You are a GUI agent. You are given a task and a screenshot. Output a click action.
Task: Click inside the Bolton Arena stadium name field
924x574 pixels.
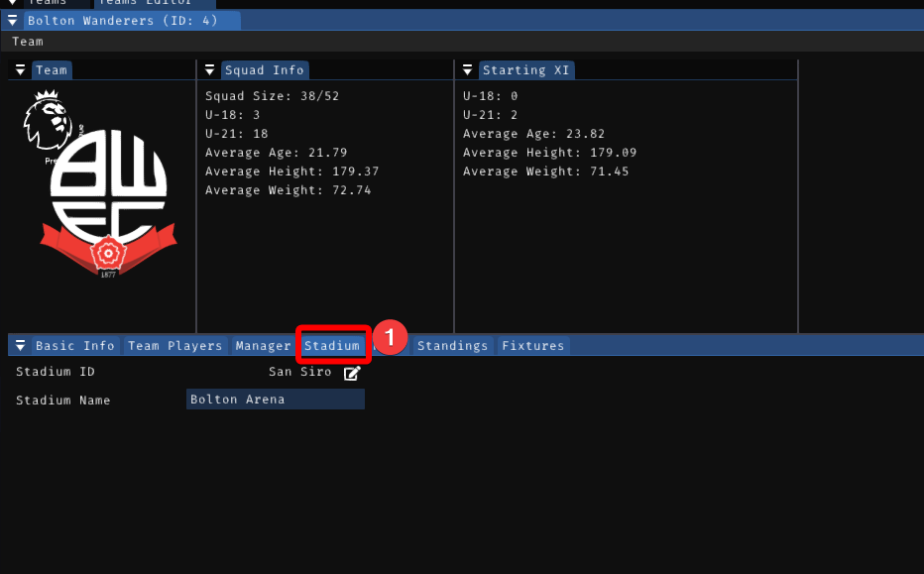point(275,399)
